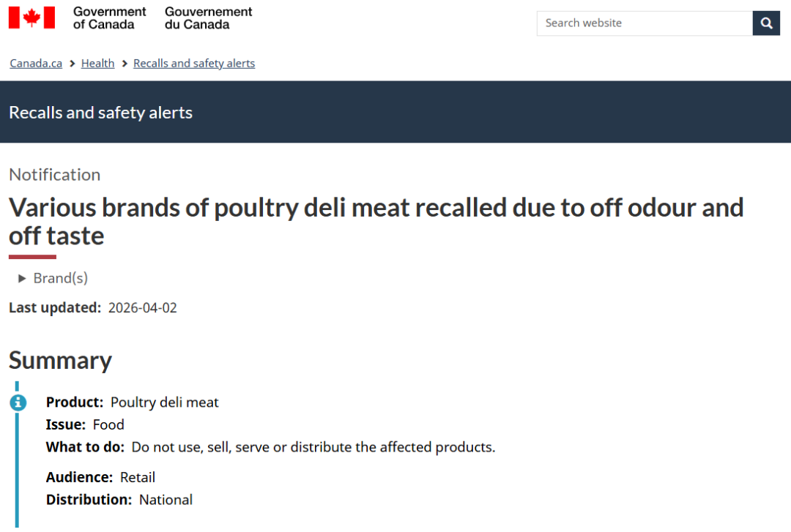Click the chevron after Health breadcrumb
The width and height of the screenshot is (791, 532).
pyautogui.click(x=124, y=64)
